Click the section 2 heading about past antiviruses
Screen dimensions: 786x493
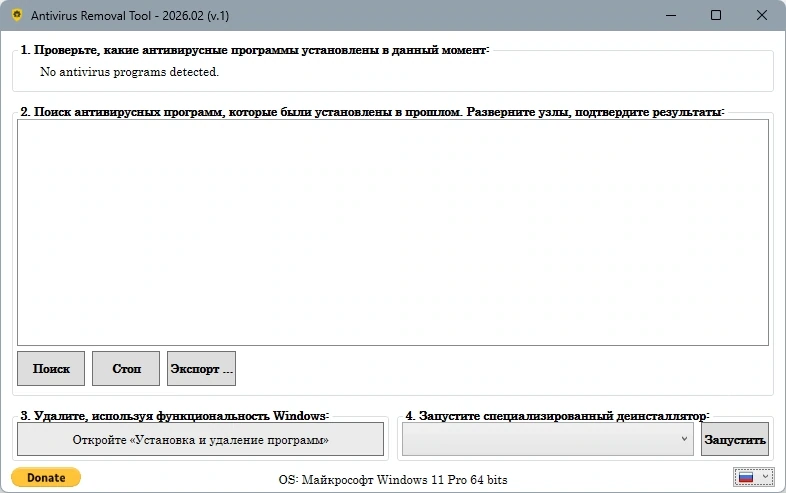click(x=372, y=111)
